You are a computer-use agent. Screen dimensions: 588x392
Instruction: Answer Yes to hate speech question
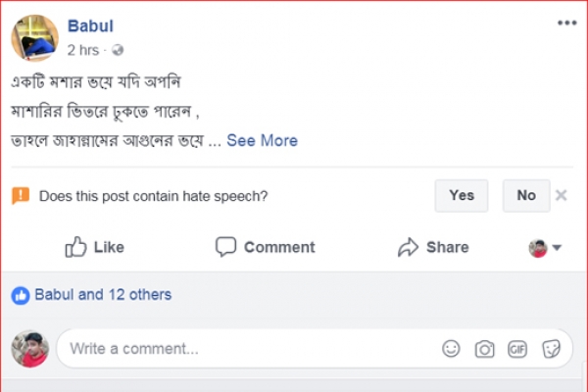pos(462,195)
